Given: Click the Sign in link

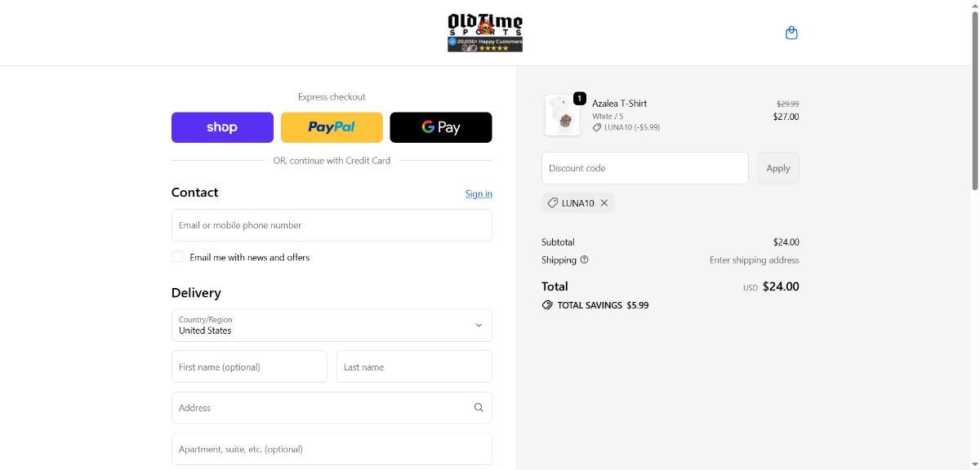Looking at the screenshot, I should [479, 193].
